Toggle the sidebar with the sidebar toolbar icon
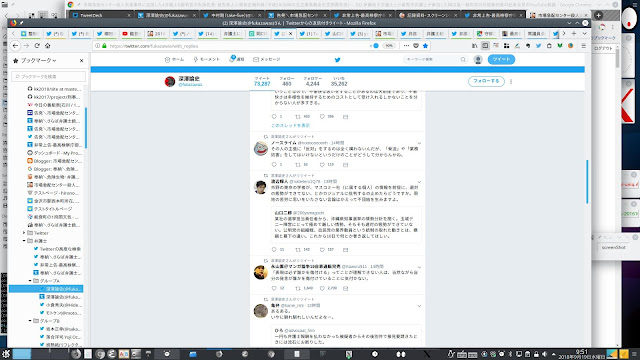The image size is (640, 360). (485, 46)
